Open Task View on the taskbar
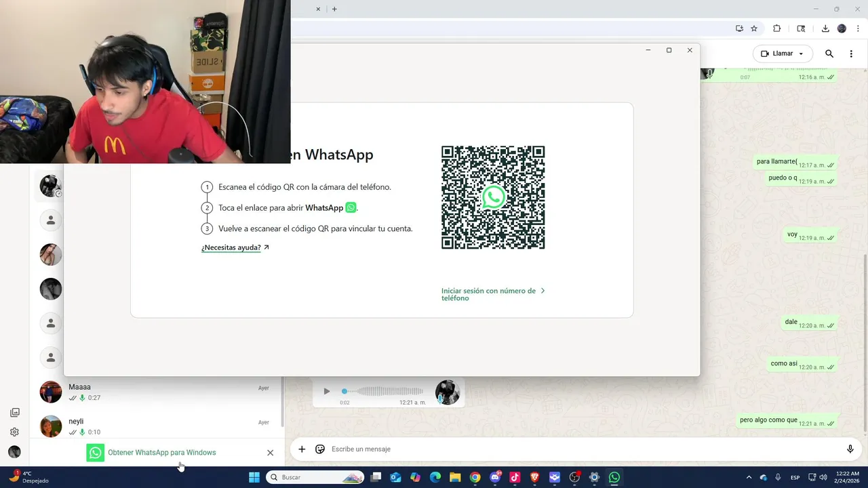Screen dimensions: 868x488 376,477
